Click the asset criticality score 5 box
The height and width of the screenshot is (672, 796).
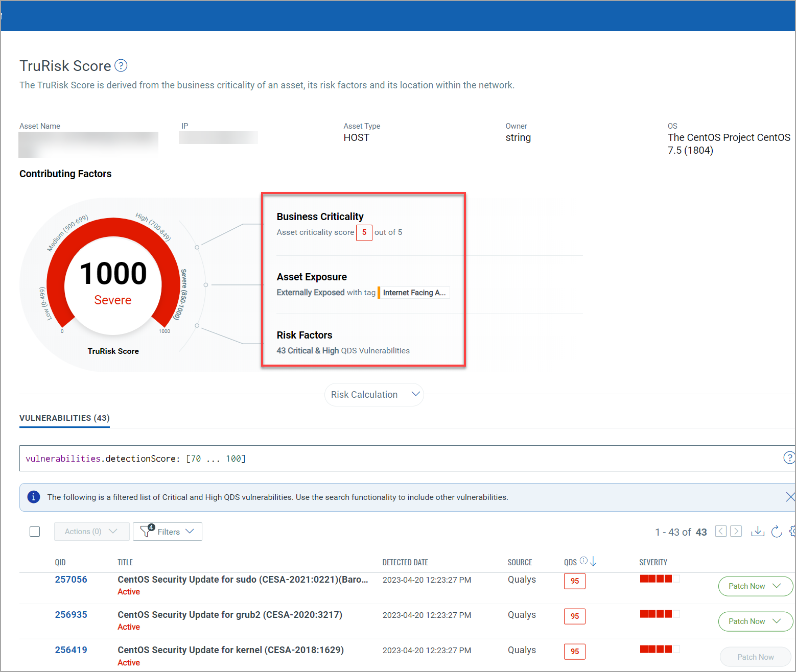click(364, 232)
